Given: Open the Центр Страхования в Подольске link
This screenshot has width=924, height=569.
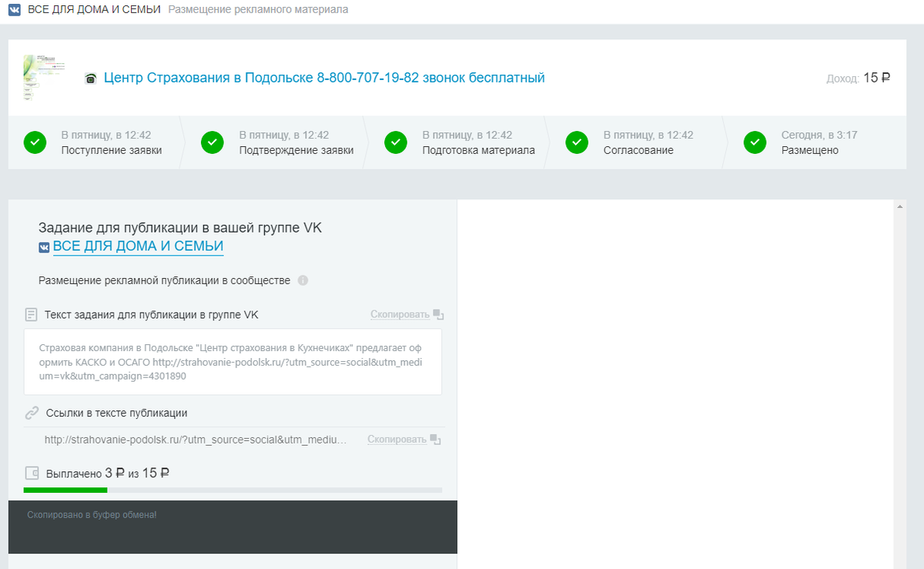Looking at the screenshot, I should 324,78.
